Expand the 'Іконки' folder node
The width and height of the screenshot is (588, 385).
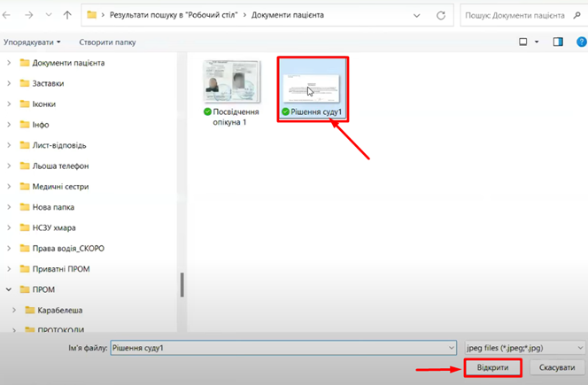[x=9, y=104]
